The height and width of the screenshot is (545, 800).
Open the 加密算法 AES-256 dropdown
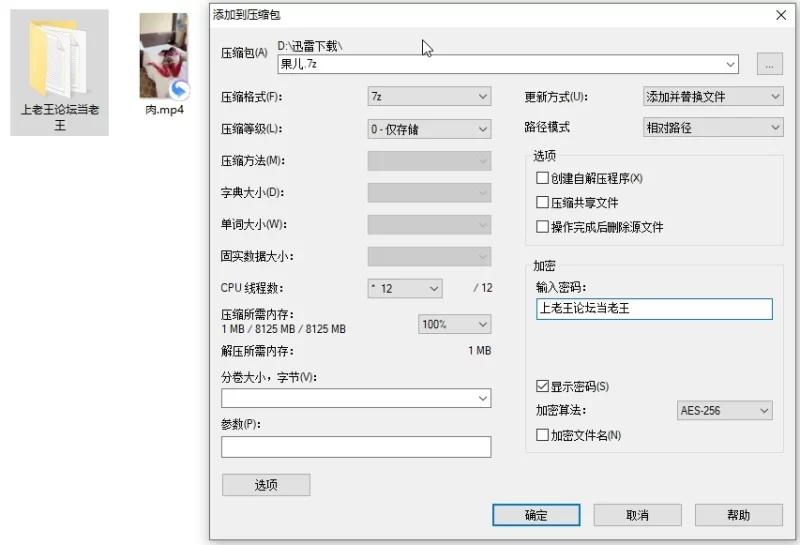(x=724, y=410)
